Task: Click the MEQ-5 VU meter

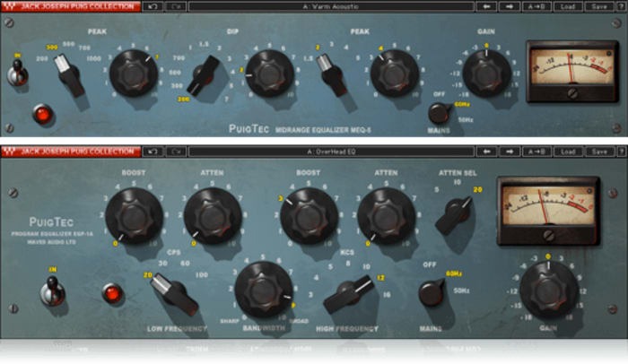Action: coord(572,71)
